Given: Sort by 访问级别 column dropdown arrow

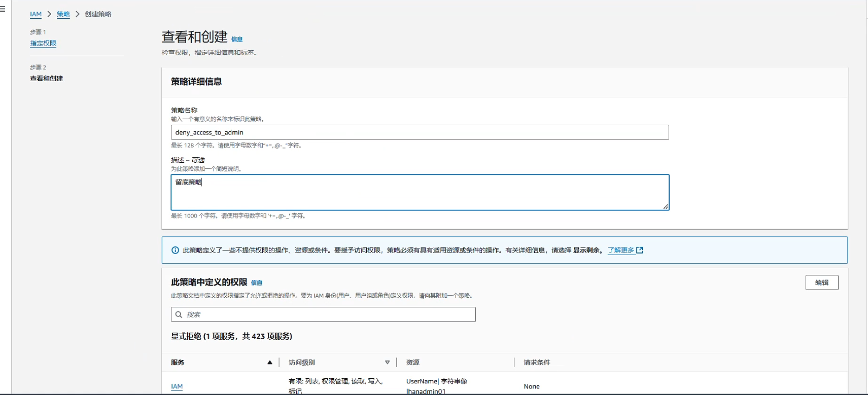Looking at the screenshot, I should 387,363.
